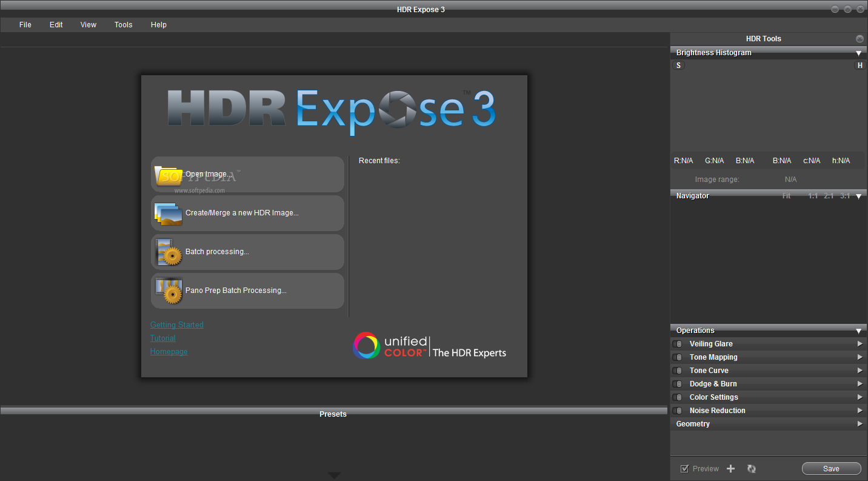This screenshot has width=868, height=481.
Task: Expand the Tone Mapping settings arrow
Action: (860, 357)
